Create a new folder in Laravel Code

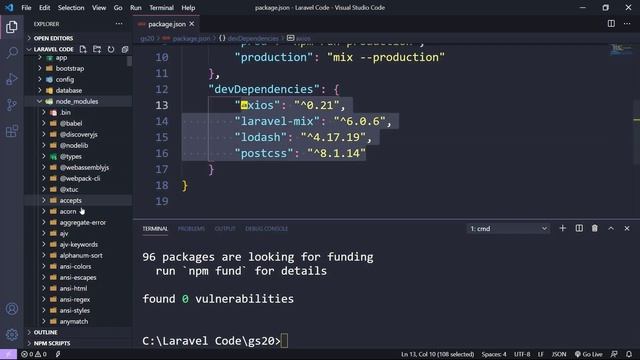(x=97, y=49)
